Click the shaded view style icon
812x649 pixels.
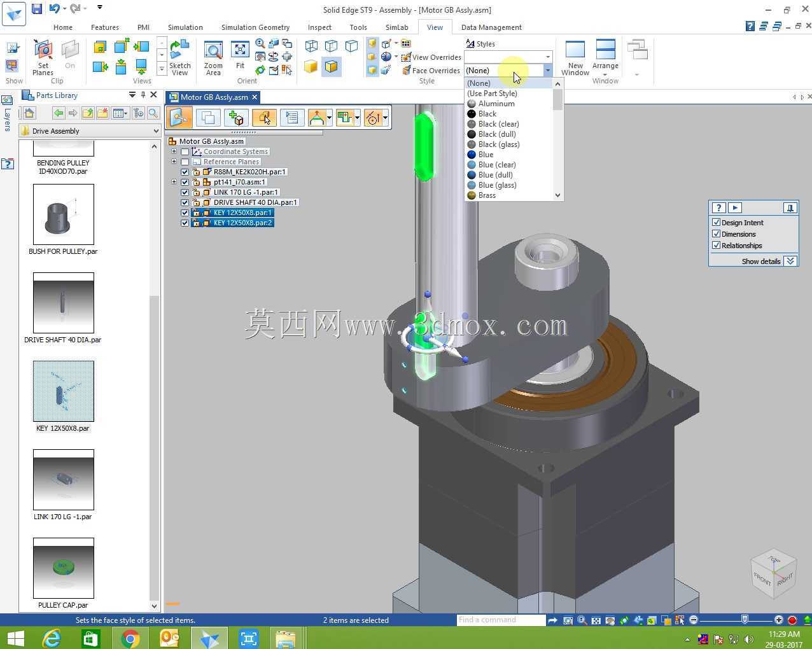[311, 66]
